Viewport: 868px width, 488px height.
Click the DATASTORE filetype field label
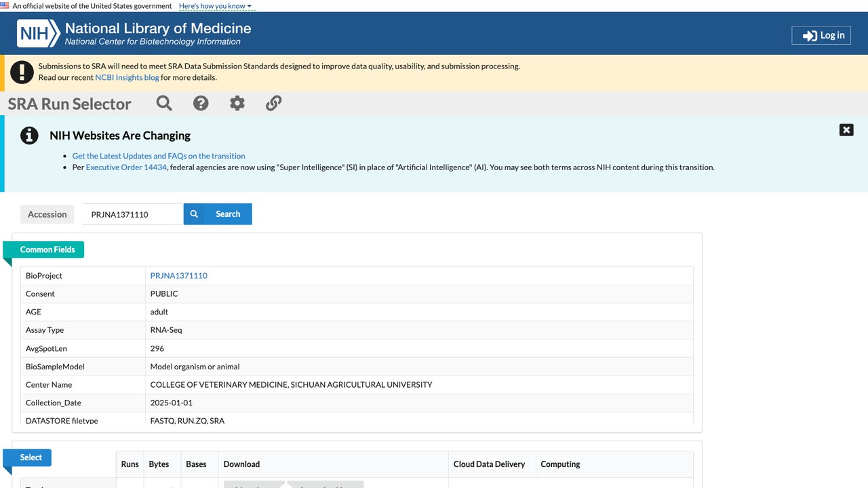62,421
